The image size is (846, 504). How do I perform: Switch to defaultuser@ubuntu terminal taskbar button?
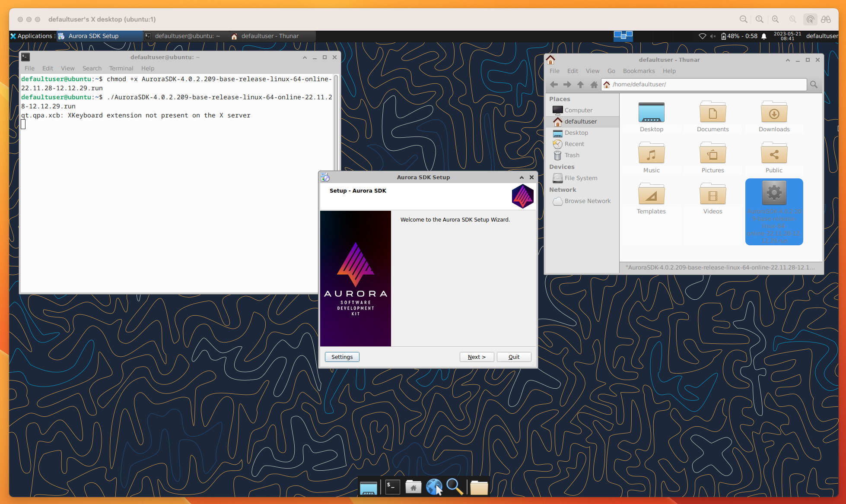click(186, 36)
